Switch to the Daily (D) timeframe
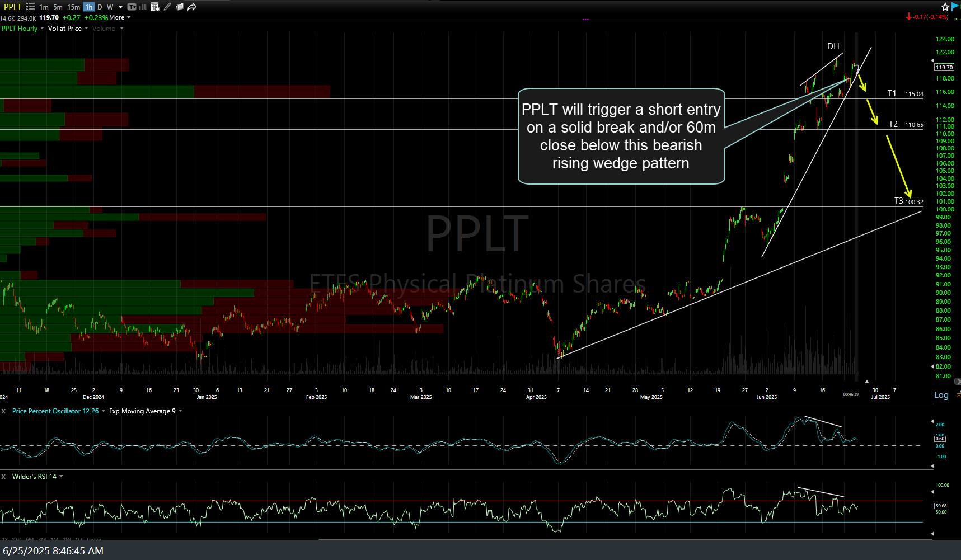Screen dimensions: 961x560 (100, 7)
